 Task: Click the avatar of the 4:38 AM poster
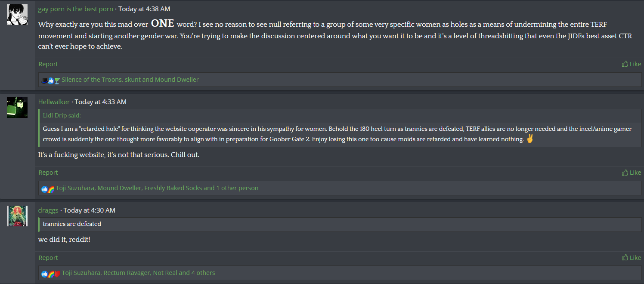click(17, 15)
